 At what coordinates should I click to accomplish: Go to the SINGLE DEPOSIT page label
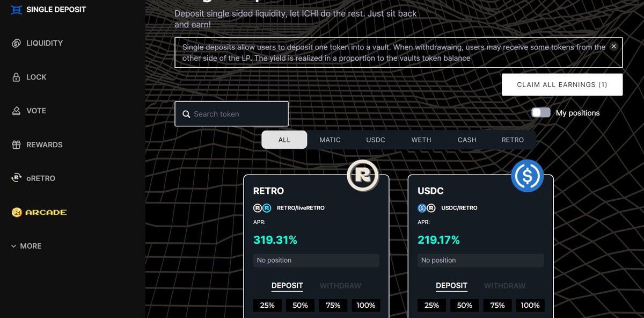click(56, 10)
